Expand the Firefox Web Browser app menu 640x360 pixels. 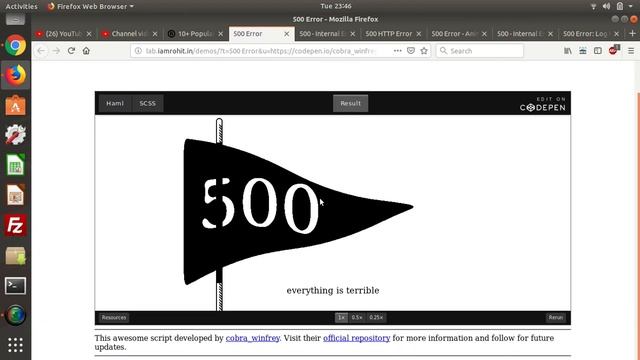pyautogui.click(x=90, y=6)
